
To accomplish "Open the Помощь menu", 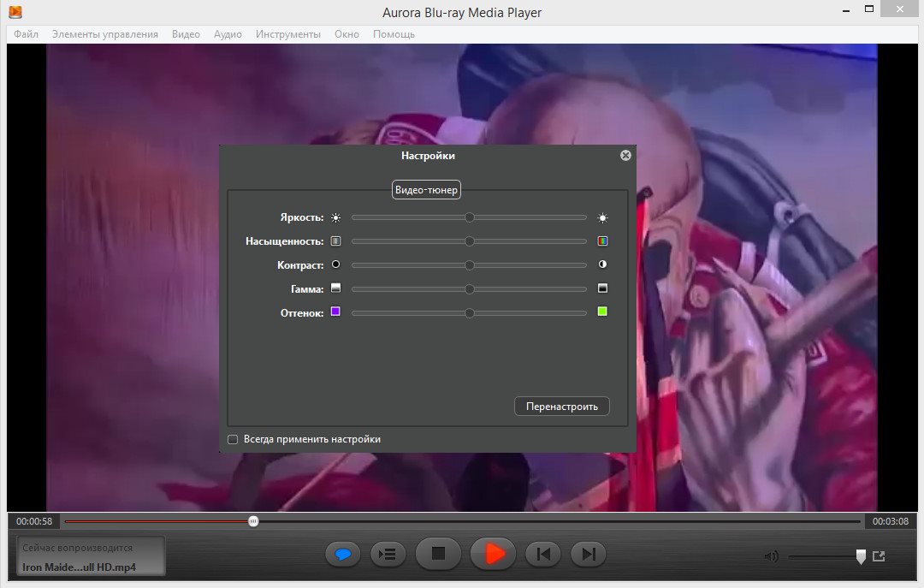I will pyautogui.click(x=394, y=34).
